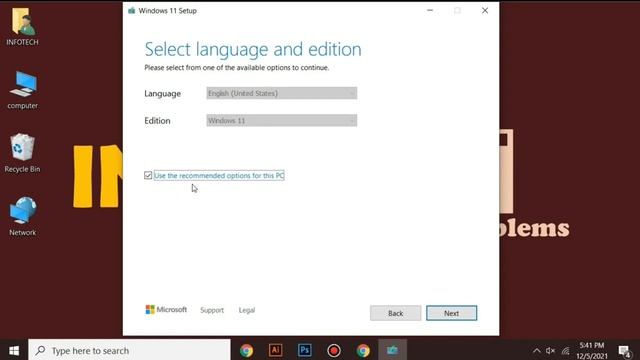
Task: Close the Windows 11 Setup window
Action: point(485,11)
